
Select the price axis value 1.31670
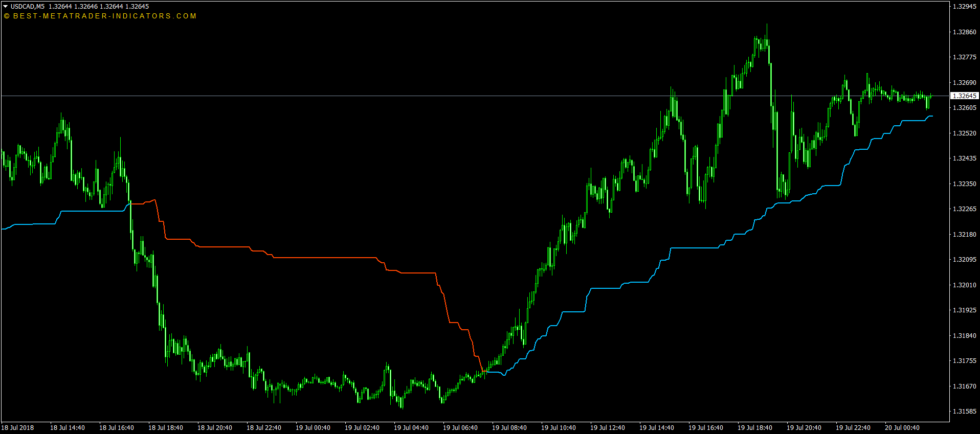(964, 386)
